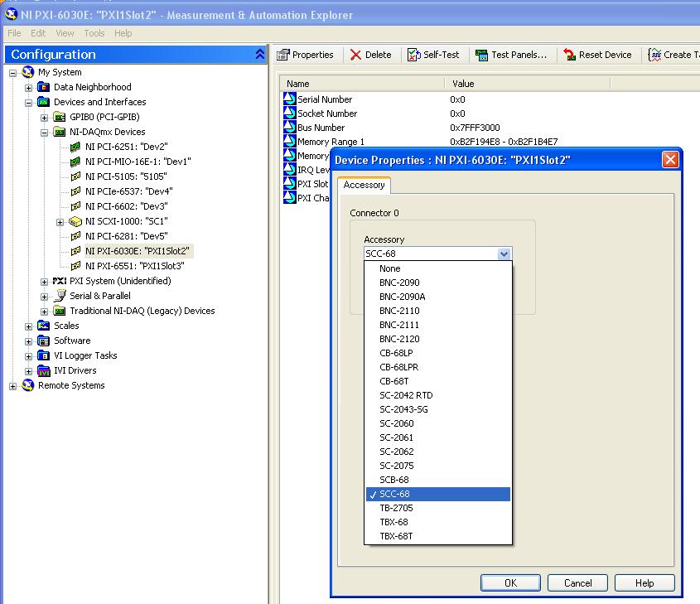Image resolution: width=700 pixels, height=604 pixels.
Task: Select None in the accessory list
Action: [389, 268]
